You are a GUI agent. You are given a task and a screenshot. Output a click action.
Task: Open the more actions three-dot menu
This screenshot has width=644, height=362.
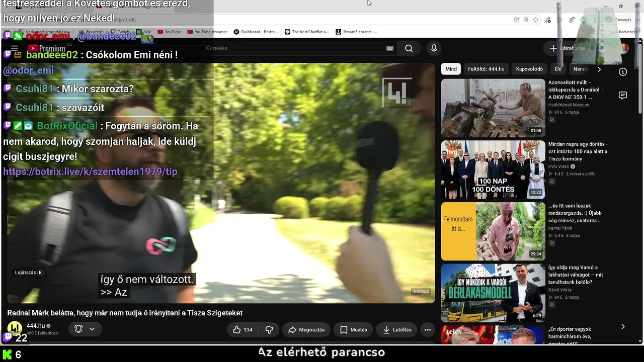[x=427, y=330]
